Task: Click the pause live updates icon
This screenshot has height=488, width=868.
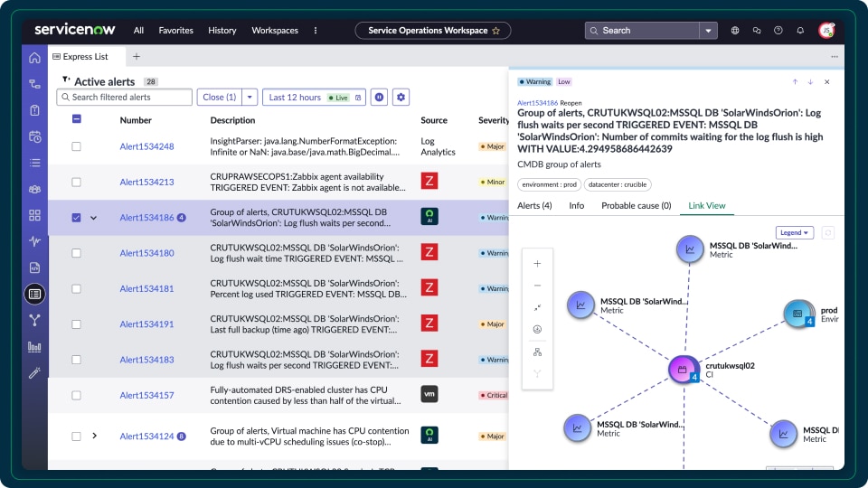Action: pos(379,98)
